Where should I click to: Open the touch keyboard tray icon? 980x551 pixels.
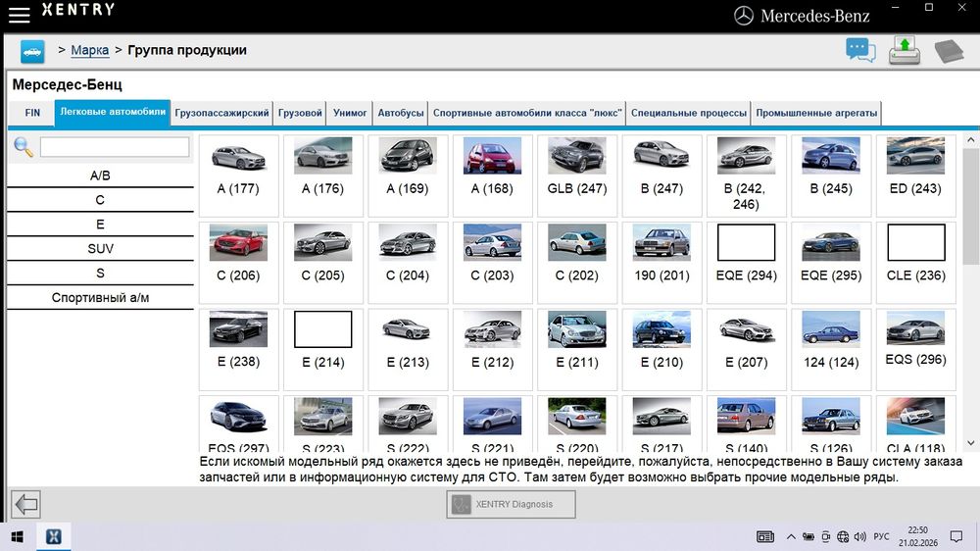click(x=765, y=536)
